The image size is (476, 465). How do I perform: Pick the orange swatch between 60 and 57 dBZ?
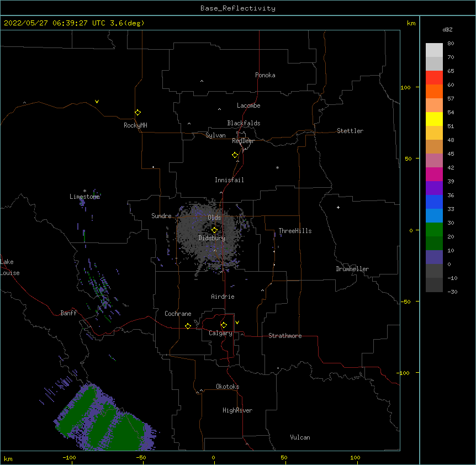[x=434, y=91]
